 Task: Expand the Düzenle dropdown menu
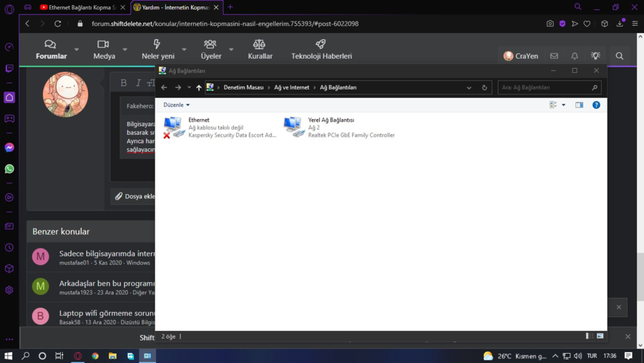pos(177,105)
